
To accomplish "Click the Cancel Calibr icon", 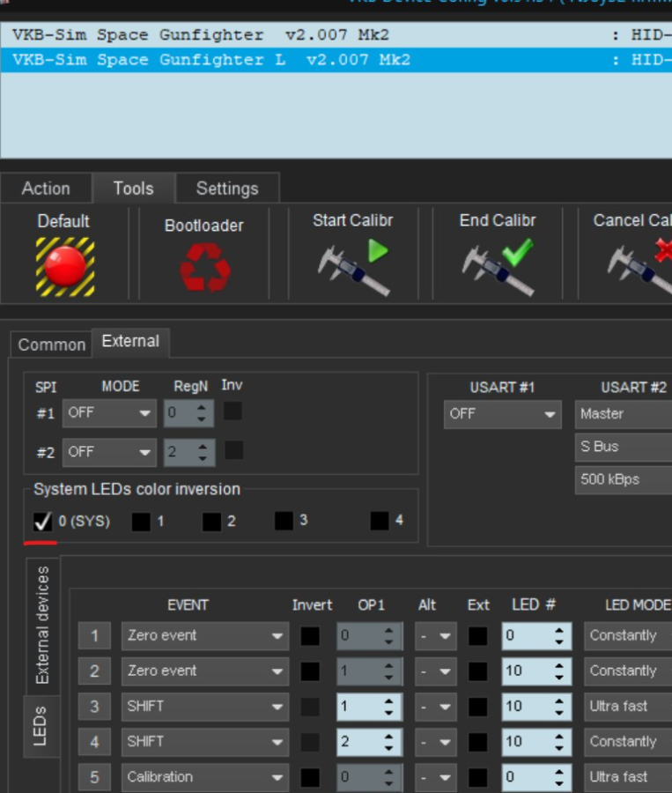I will click(x=640, y=267).
